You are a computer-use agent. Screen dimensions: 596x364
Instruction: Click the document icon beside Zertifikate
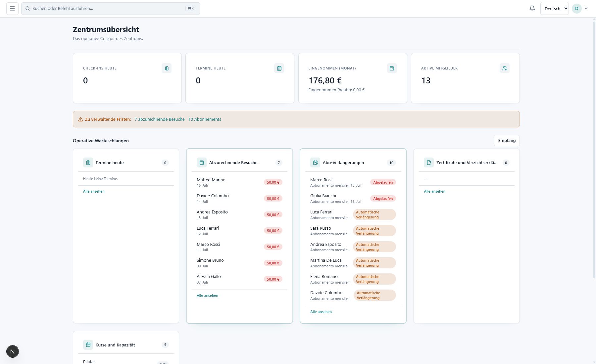429,162
